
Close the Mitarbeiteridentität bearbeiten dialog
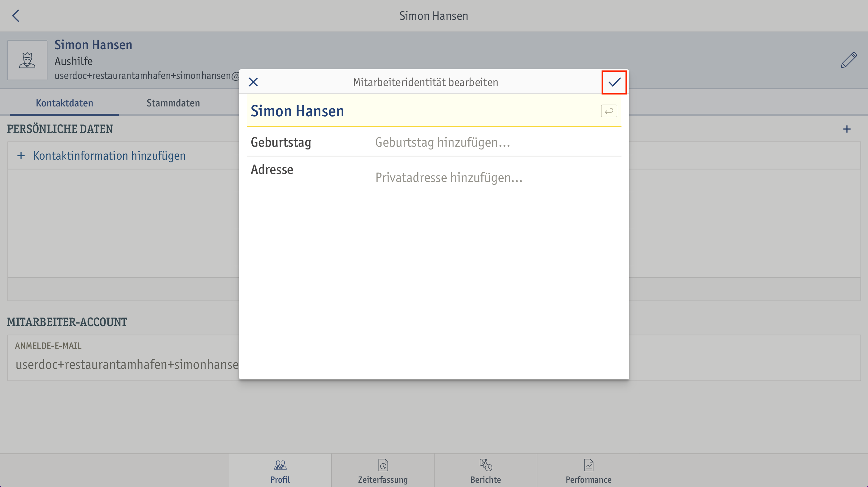click(253, 82)
